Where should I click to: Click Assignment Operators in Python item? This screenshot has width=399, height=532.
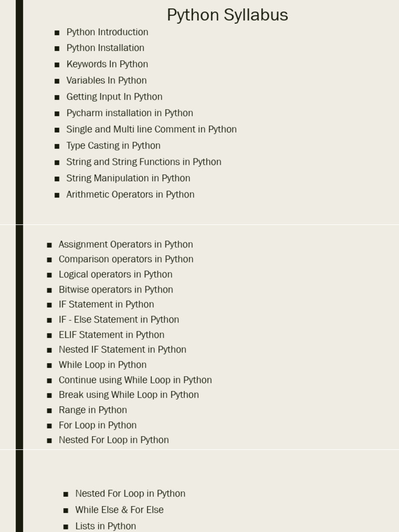click(x=126, y=244)
